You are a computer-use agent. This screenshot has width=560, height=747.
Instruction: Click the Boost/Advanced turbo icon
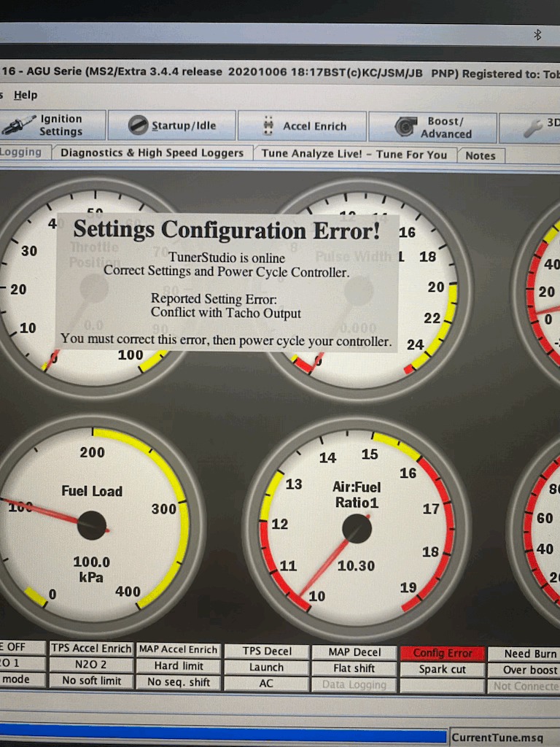pos(405,127)
